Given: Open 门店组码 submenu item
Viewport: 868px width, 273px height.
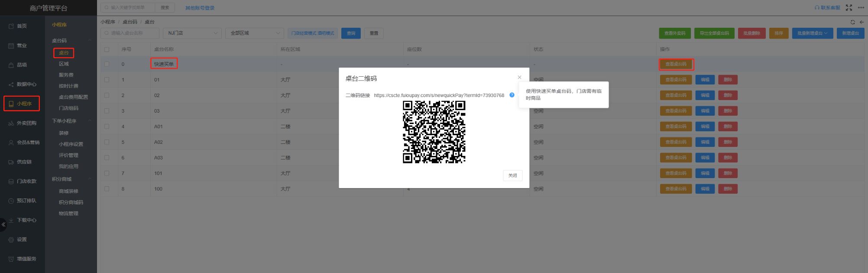Looking at the screenshot, I should click(68, 108).
